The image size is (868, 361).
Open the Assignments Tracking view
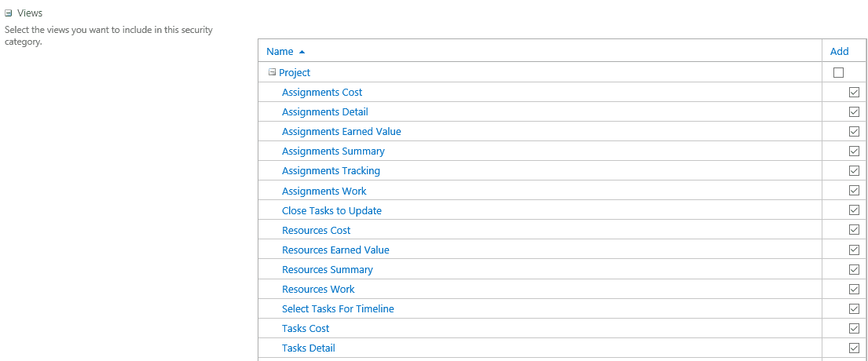[331, 171]
